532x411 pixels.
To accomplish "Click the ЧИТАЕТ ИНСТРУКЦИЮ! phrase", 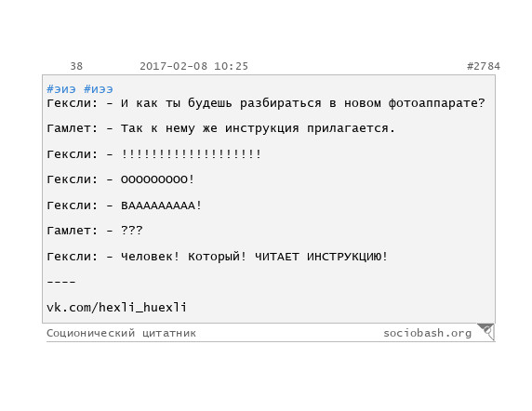I will pyautogui.click(x=321, y=257).
